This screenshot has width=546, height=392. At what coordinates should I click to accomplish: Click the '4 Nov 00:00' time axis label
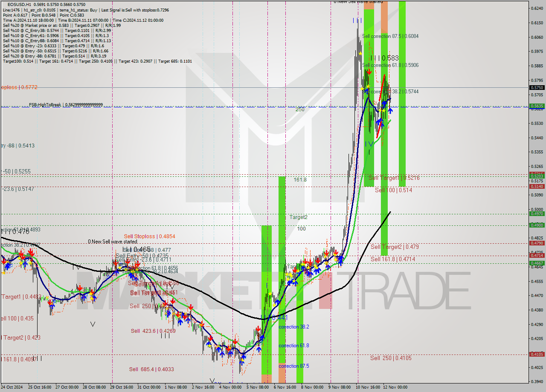click(230, 387)
